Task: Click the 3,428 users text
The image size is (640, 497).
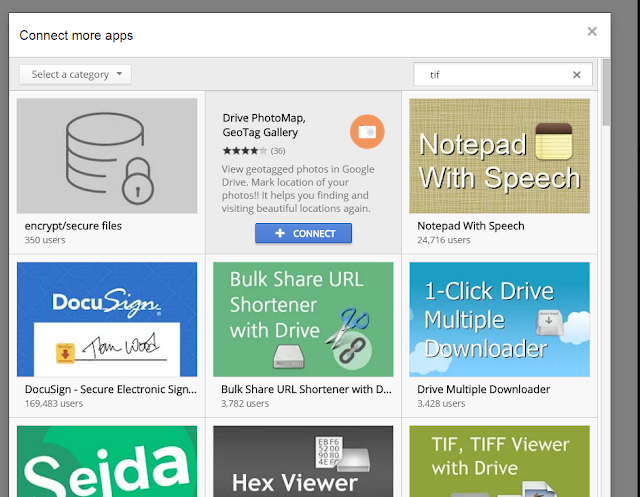Action: pos(441,404)
